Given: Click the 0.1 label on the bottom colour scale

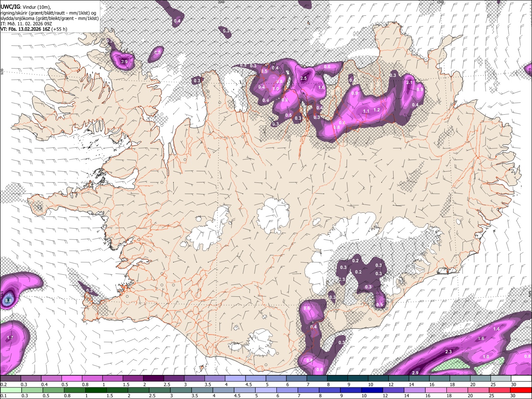Looking at the screenshot, I should (x=3, y=396).
